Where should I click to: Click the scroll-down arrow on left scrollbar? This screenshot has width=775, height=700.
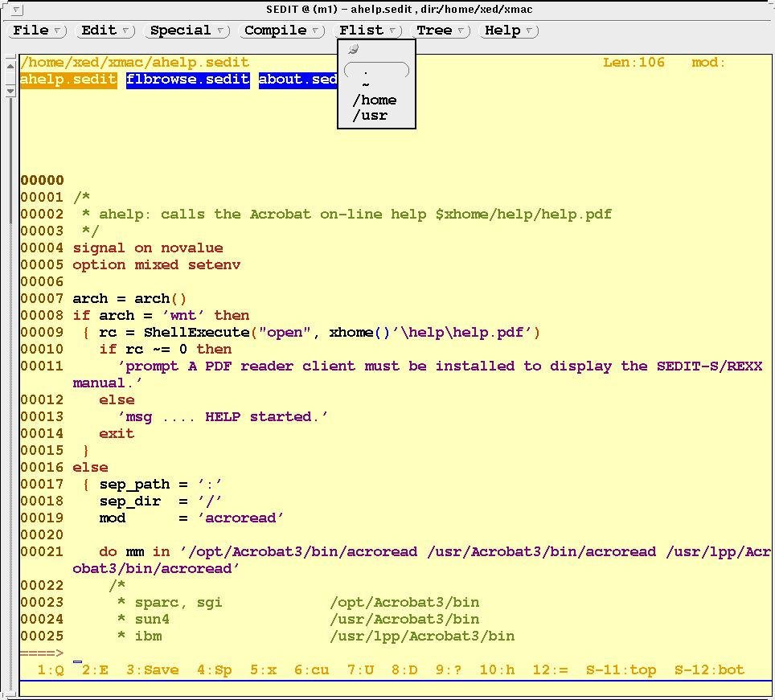click(10, 90)
